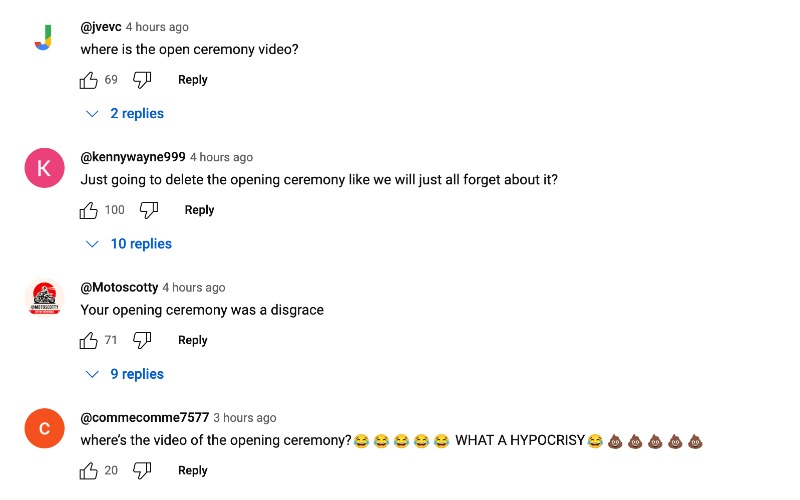
Task: Expand 10 replies under @kennywayne999
Action: point(129,244)
